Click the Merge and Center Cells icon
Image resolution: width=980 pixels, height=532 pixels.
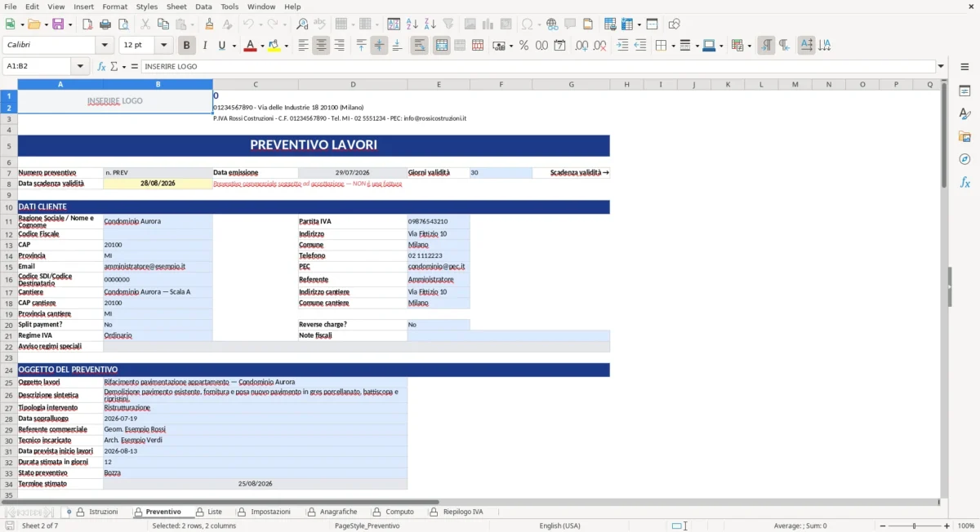[x=442, y=46]
